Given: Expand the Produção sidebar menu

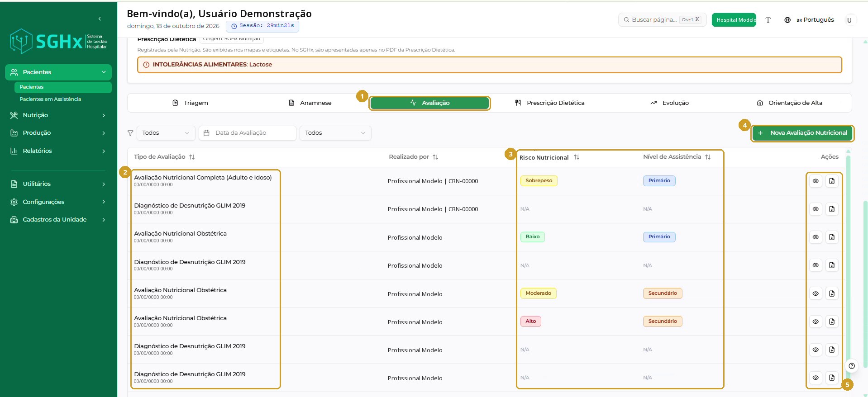Looking at the screenshot, I should click(x=58, y=133).
